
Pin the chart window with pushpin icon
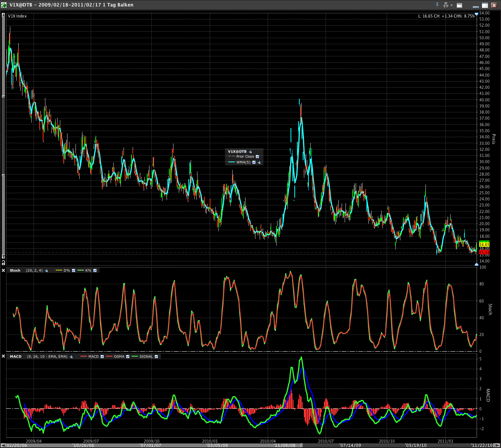[437, 5]
